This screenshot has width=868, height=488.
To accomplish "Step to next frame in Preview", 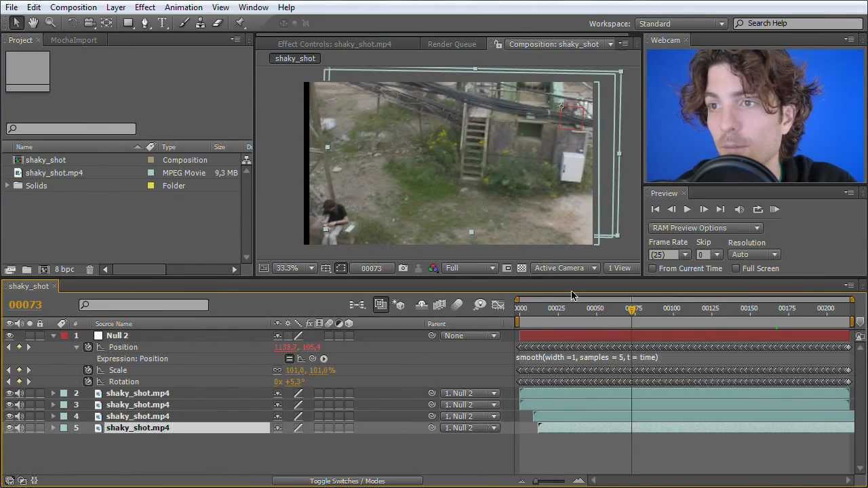I will 703,209.
